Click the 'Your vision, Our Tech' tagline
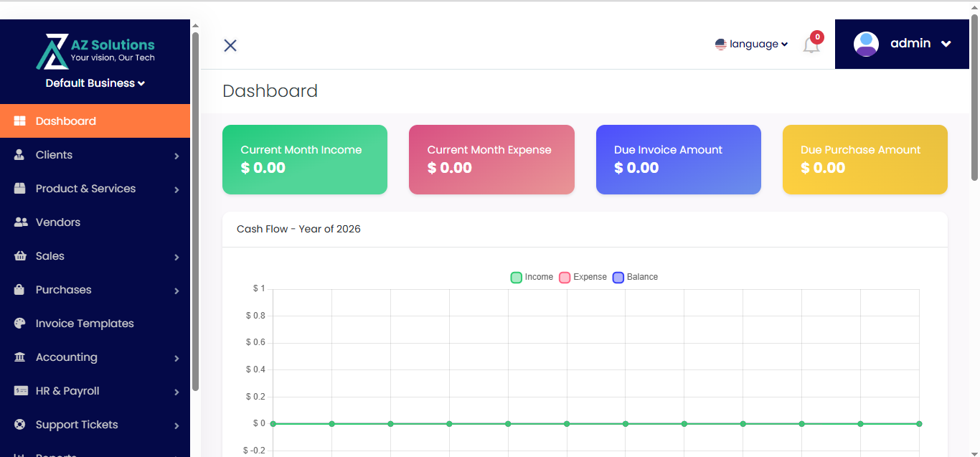The image size is (980, 457). point(113,57)
